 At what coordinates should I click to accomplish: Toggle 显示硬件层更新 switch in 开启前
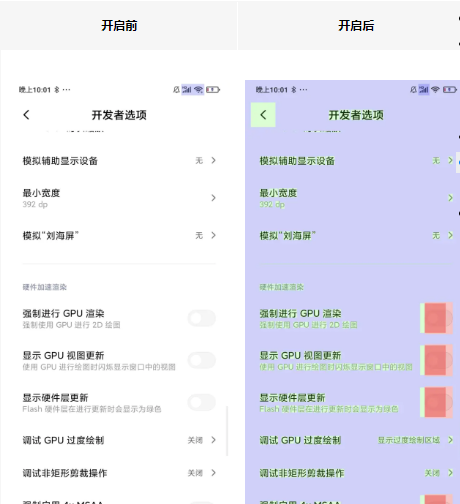point(202,402)
